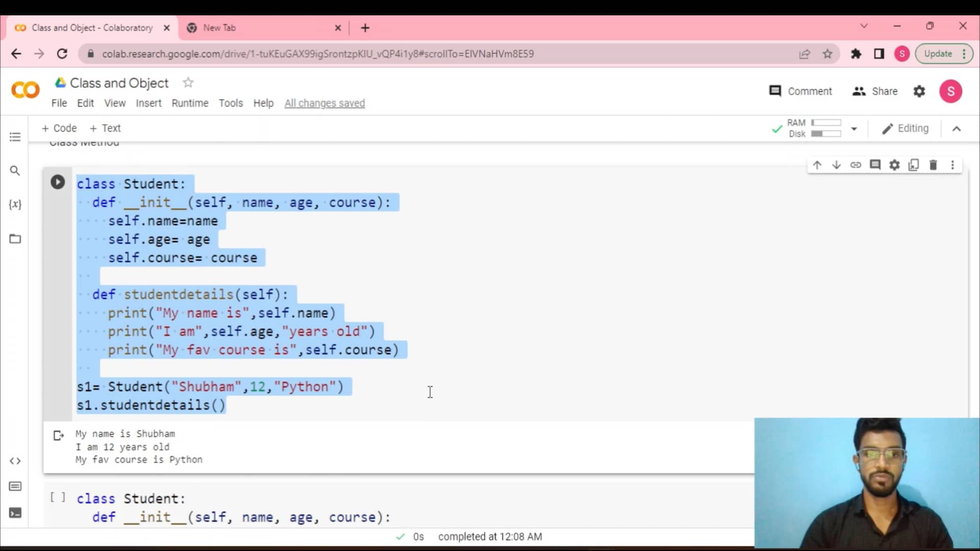980x551 pixels.
Task: Open the code snippets icon
Action: coord(15,461)
